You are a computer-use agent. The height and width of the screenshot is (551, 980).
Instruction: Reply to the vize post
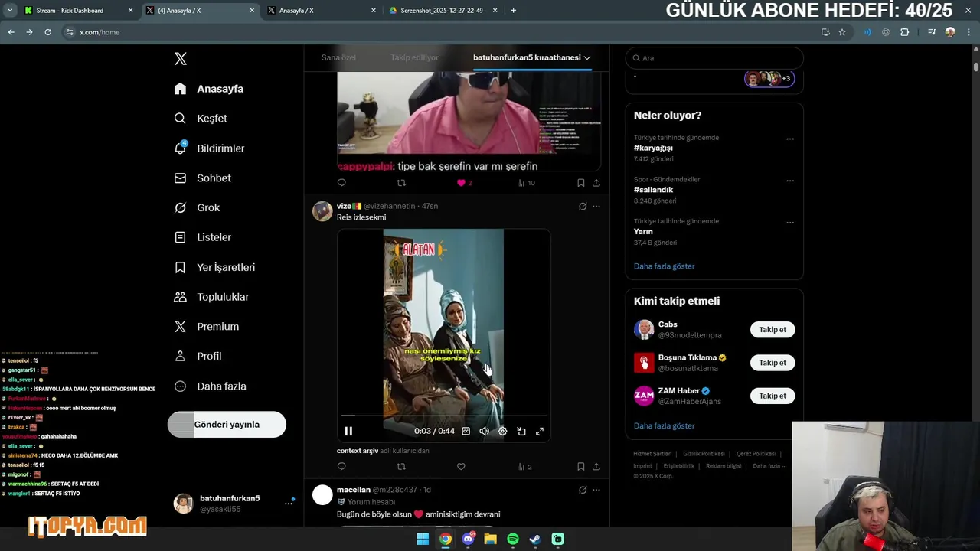(341, 467)
